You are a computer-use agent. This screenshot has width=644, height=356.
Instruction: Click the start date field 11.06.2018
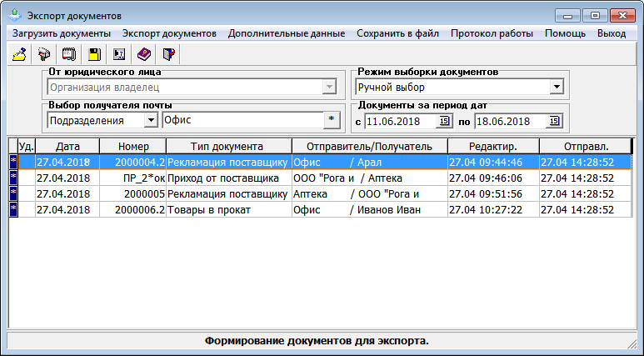pyautogui.click(x=400, y=121)
